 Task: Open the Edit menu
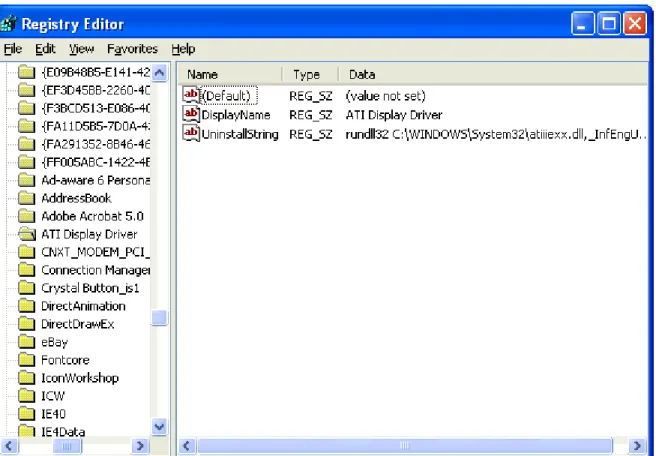click(x=45, y=49)
